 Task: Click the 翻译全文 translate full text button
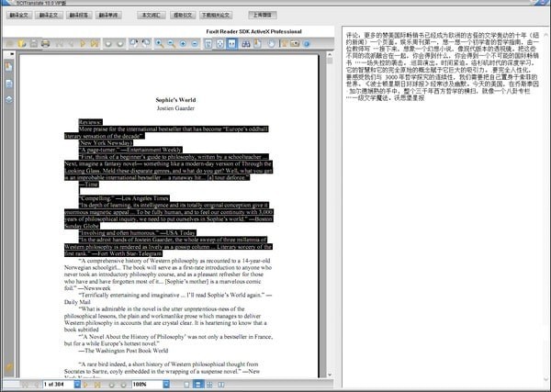coord(19,15)
